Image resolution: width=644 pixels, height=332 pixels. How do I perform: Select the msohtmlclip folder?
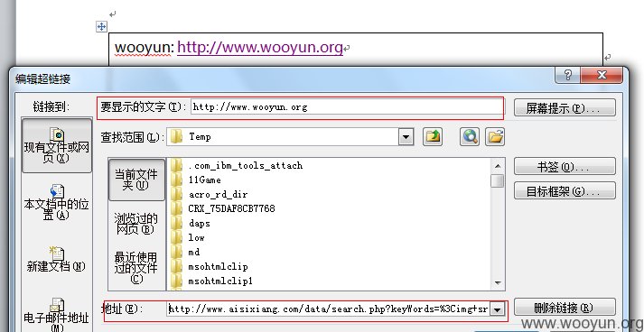[209, 266]
